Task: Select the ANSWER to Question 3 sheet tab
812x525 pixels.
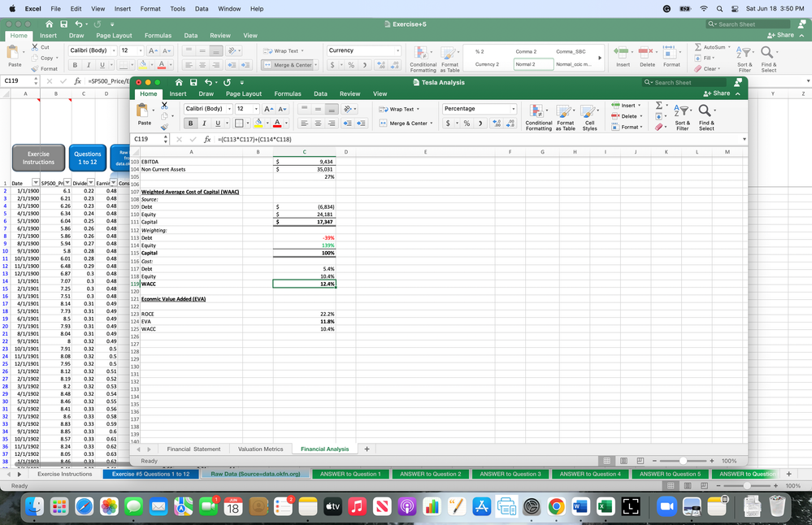Action: pyautogui.click(x=510, y=474)
